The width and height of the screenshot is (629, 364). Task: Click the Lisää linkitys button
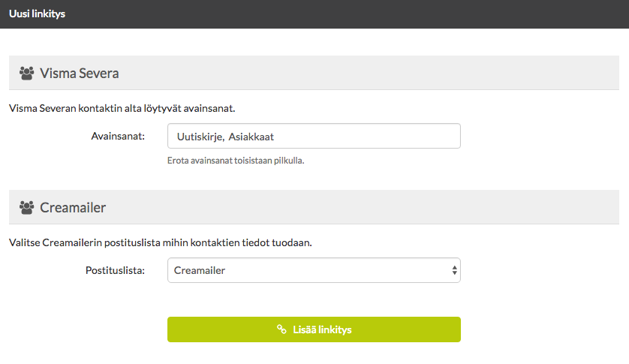314,329
